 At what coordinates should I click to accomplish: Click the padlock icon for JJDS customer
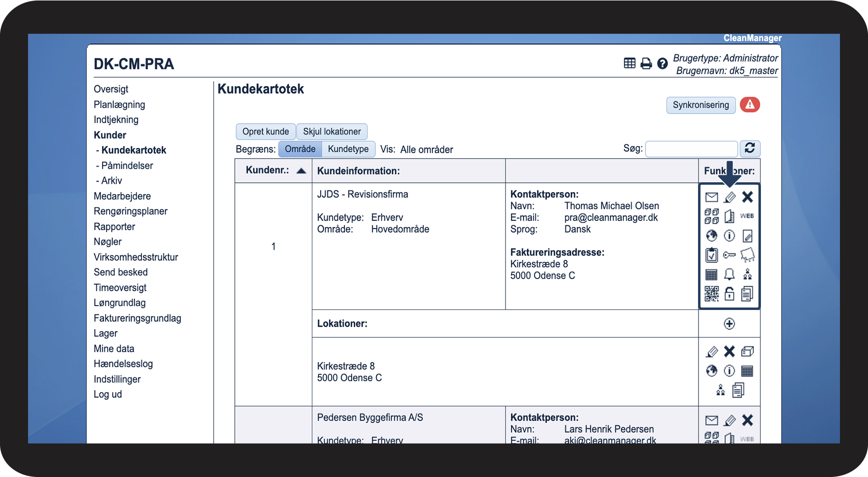coord(729,294)
